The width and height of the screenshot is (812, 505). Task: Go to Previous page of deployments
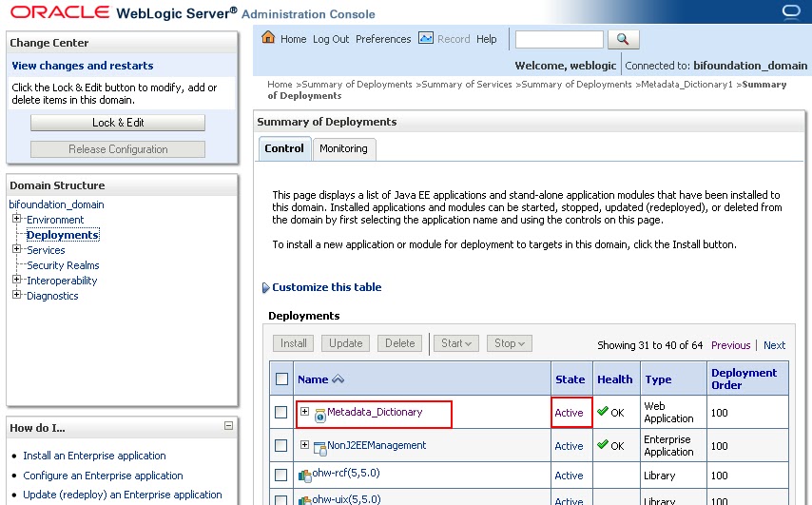coord(730,345)
